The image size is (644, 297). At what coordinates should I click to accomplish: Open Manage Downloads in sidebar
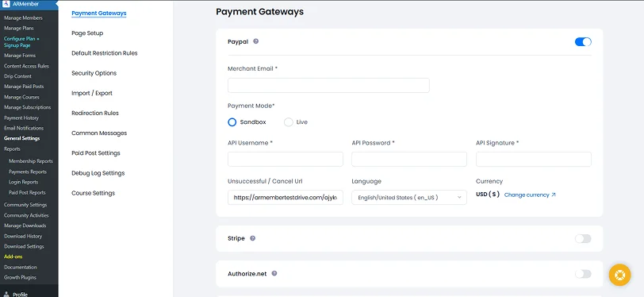25,226
